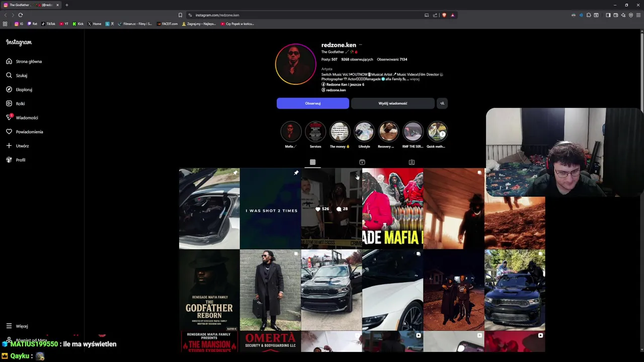The width and height of the screenshot is (644, 362).
Task: Open the TikTok bookmark
Action: (48, 24)
